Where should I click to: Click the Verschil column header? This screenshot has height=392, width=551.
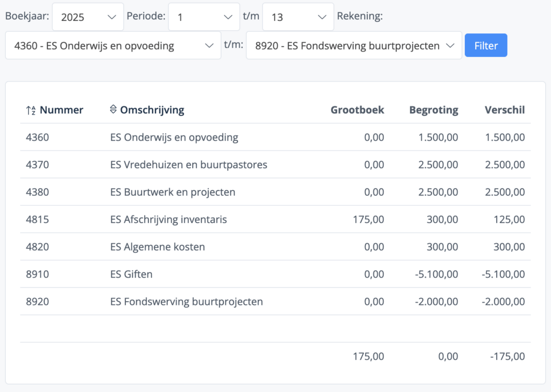[504, 110]
